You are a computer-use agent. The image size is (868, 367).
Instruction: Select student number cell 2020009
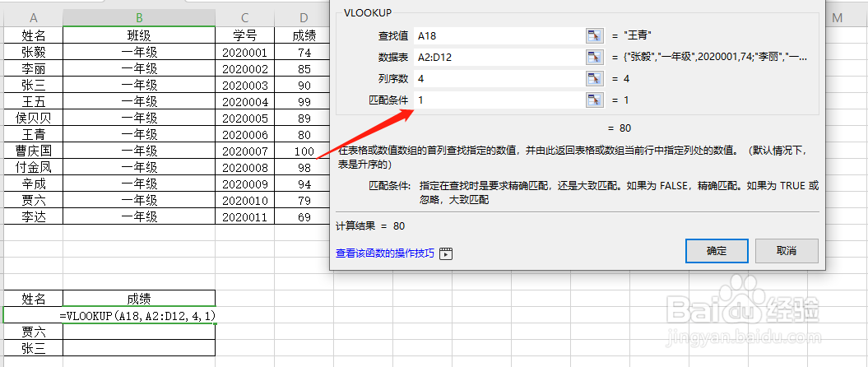coord(244,183)
